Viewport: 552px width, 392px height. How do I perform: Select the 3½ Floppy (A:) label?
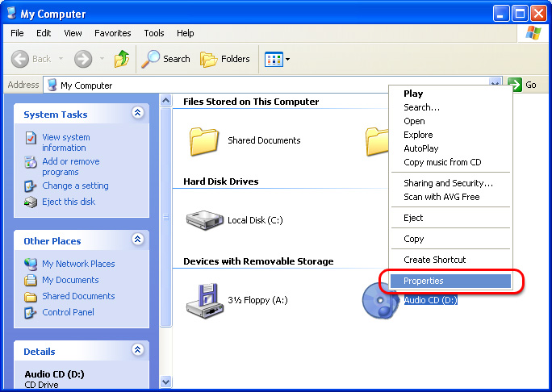[257, 300]
